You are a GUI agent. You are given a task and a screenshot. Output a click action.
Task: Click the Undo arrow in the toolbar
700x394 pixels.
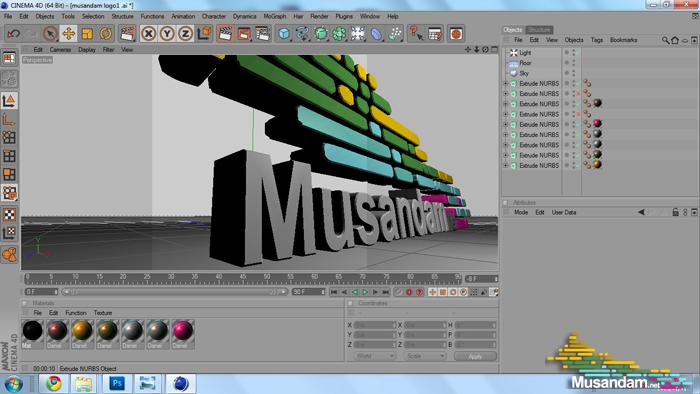(14, 33)
